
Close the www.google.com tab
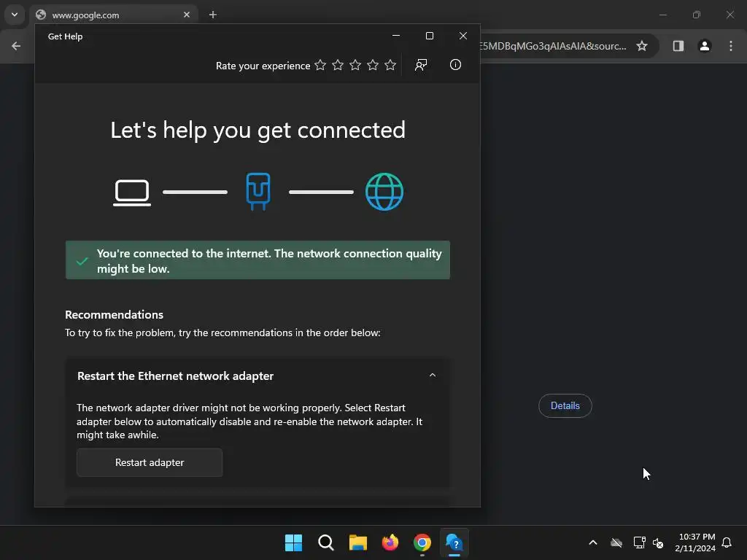187,15
